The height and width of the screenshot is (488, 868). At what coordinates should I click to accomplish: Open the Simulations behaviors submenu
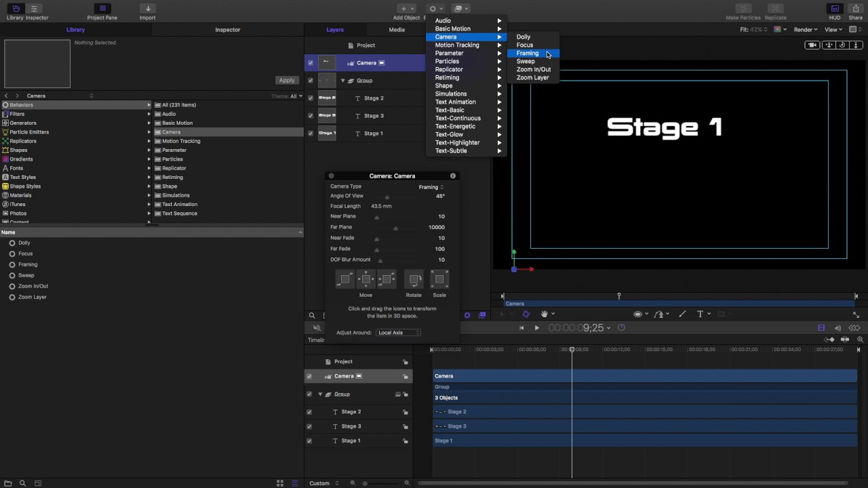click(466, 94)
